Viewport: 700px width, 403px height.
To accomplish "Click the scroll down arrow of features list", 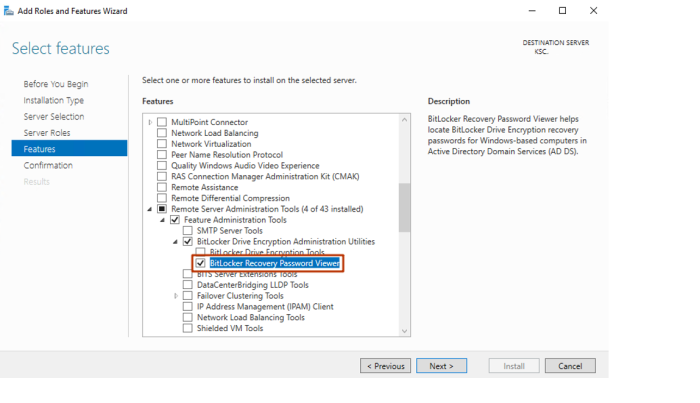I will (404, 331).
